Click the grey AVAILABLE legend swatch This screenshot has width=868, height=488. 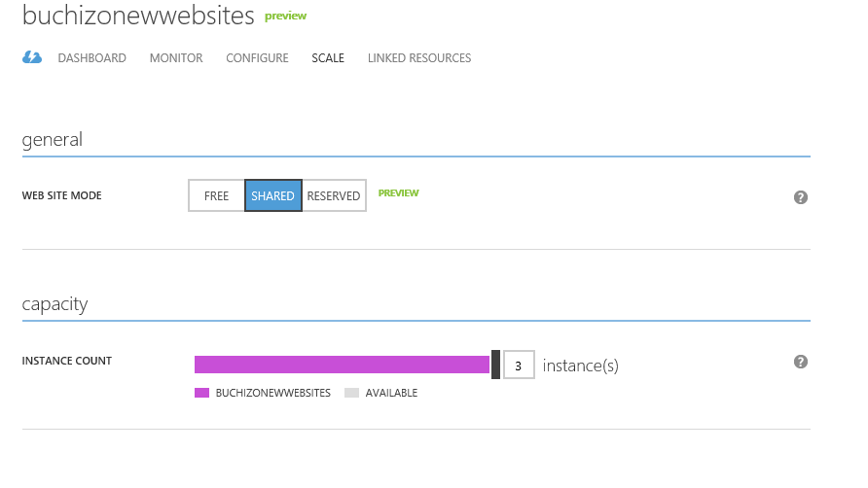coord(351,393)
